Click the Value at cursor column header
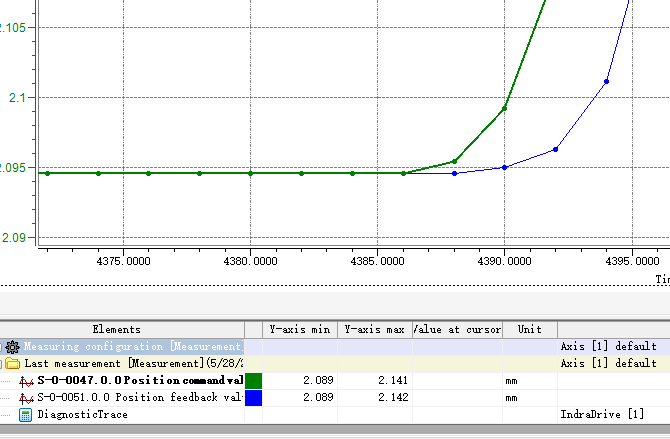The width and height of the screenshot is (670, 439). [457, 329]
